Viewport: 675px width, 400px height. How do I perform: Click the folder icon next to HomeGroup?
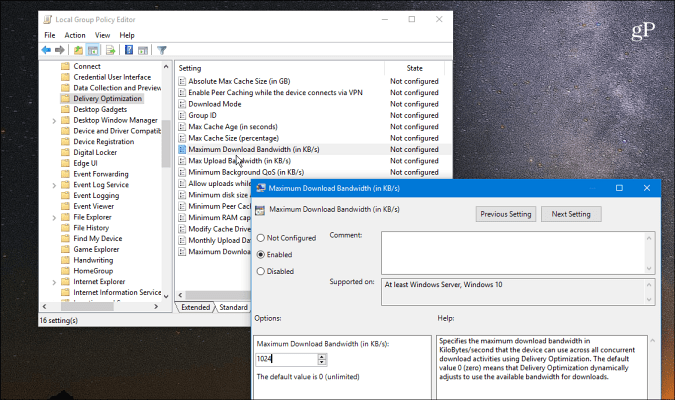pyautogui.click(x=65, y=271)
